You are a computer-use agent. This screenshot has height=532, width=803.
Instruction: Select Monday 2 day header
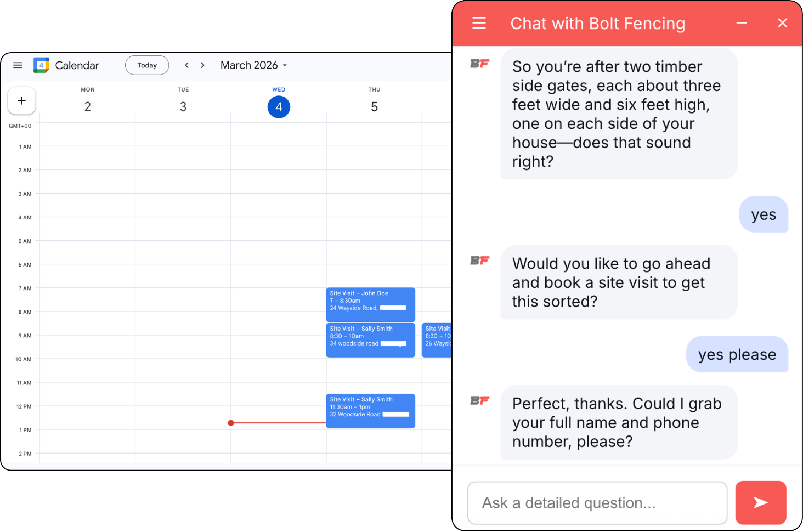[x=88, y=106]
